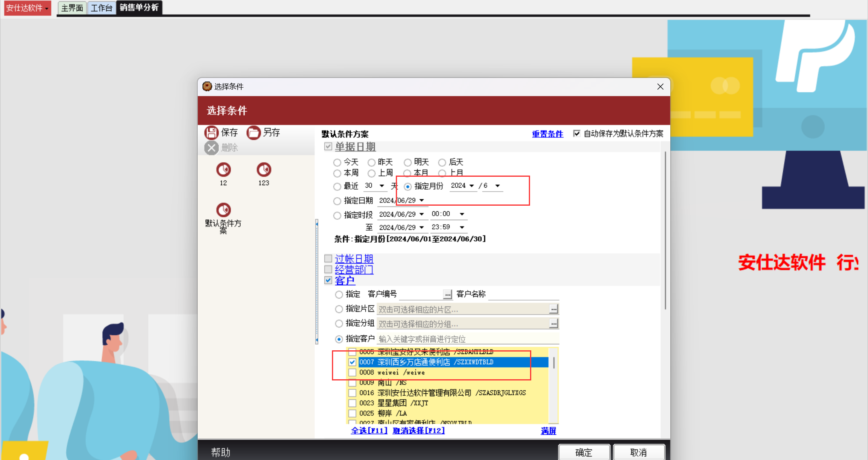
Task: Open saved scheme 123 icon
Action: tap(264, 170)
